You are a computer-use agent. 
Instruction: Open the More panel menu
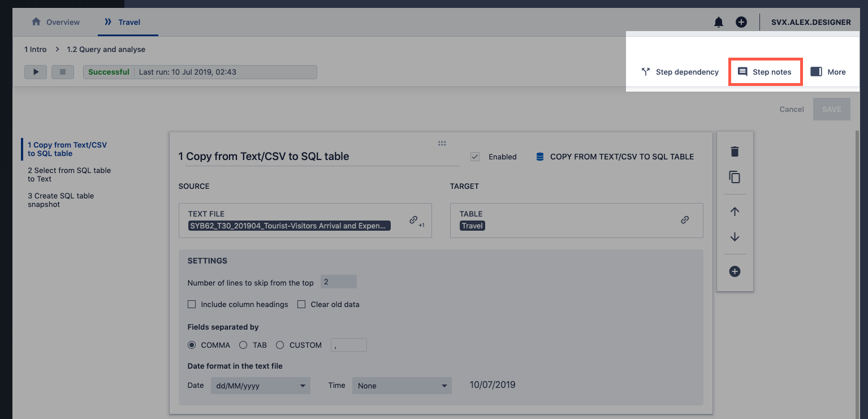[x=828, y=72]
